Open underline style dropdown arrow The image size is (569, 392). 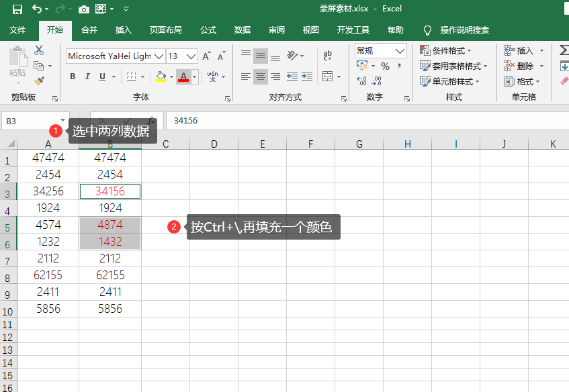[x=114, y=77]
